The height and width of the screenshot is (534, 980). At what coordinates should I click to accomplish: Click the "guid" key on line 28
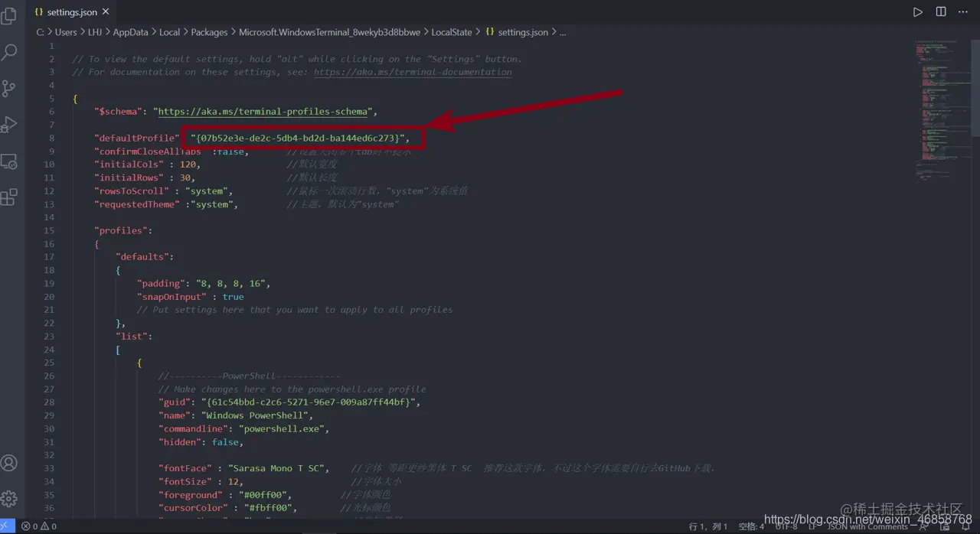coord(175,402)
